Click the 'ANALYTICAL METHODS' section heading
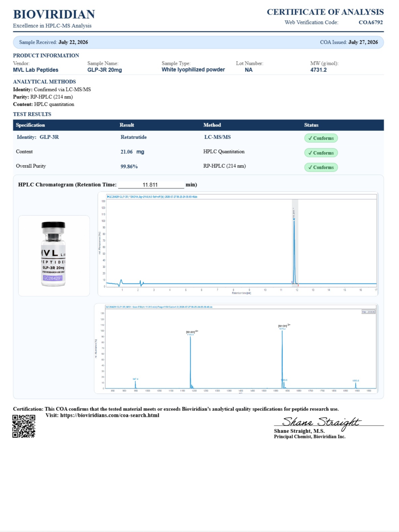 coord(44,82)
